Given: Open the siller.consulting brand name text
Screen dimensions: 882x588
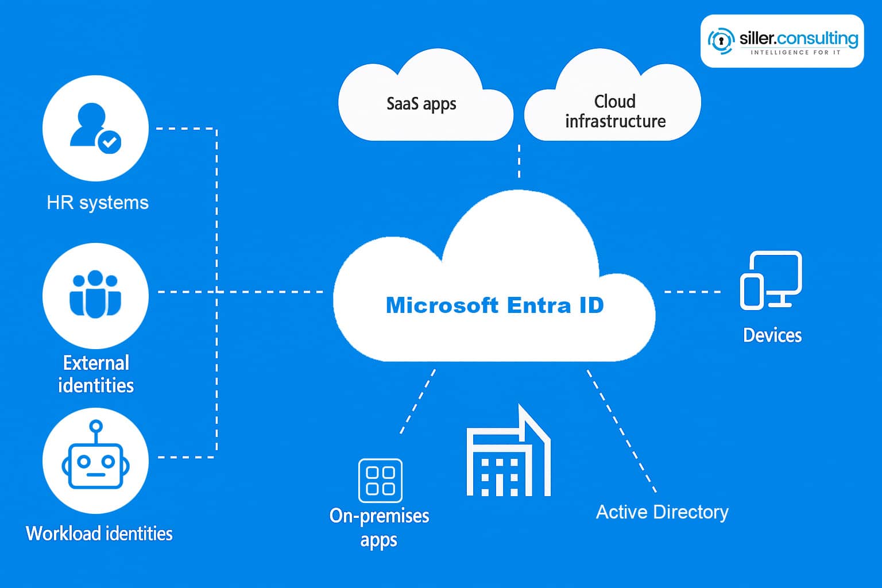Looking at the screenshot, I should pyautogui.click(x=798, y=38).
